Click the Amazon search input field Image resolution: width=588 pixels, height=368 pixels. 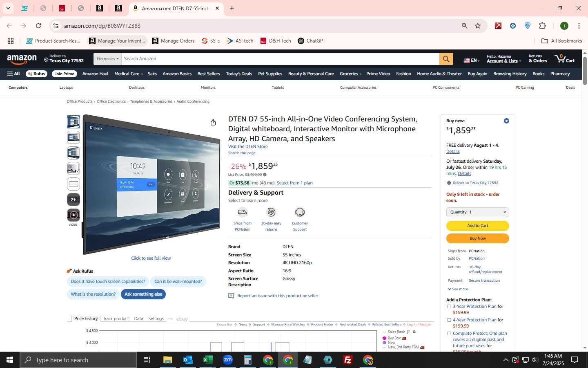(x=281, y=59)
